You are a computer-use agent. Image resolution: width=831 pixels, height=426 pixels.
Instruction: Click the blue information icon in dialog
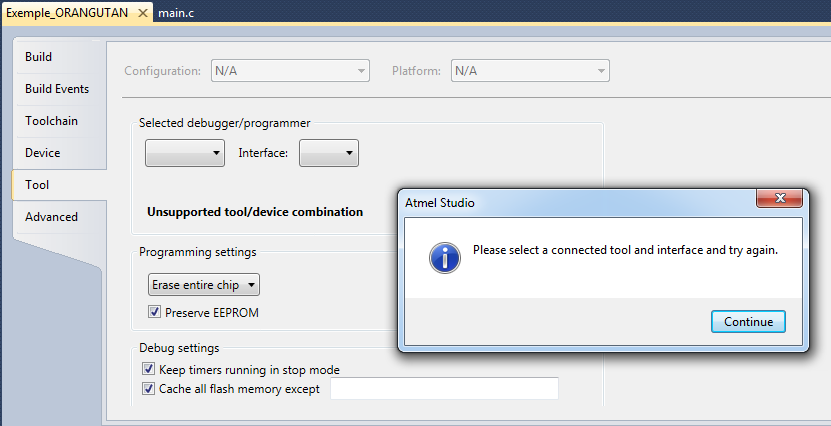coord(444,257)
